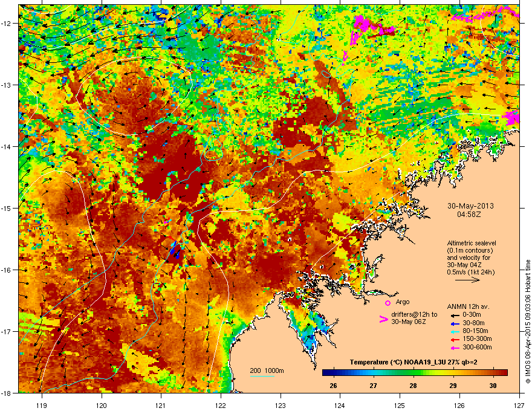Click latitude axis label -13
The image size is (532, 411).
6,85
